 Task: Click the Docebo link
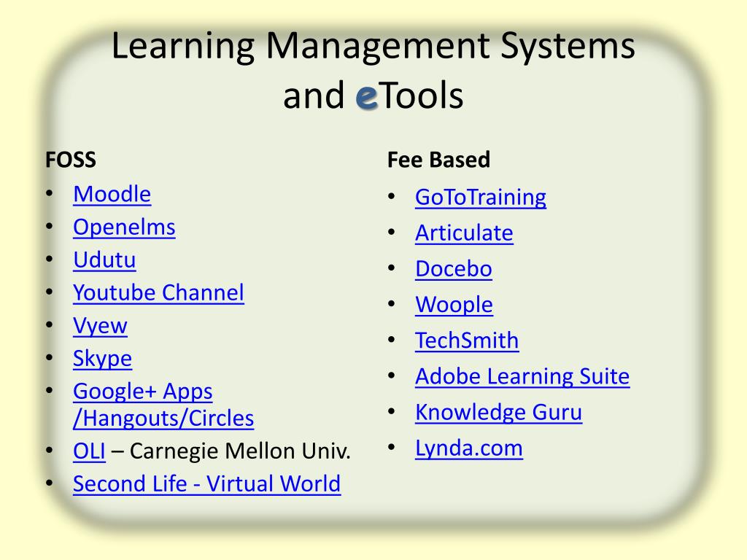point(454,269)
